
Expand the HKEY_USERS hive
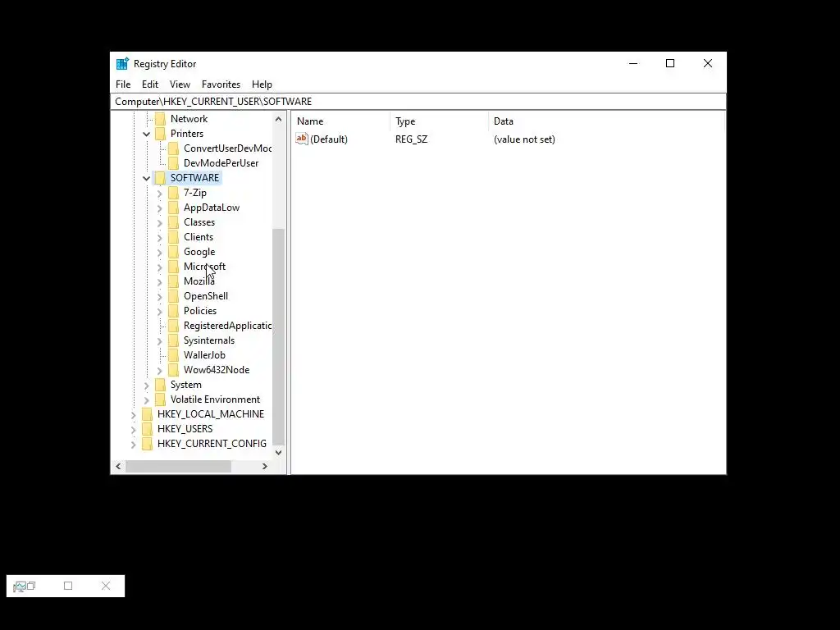pos(134,429)
